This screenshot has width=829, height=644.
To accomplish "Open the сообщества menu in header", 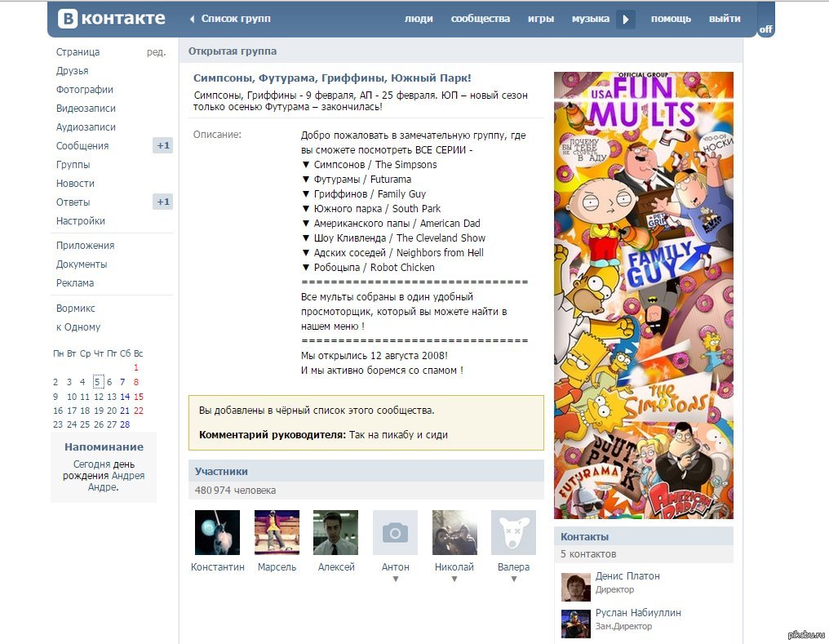I will (480, 19).
